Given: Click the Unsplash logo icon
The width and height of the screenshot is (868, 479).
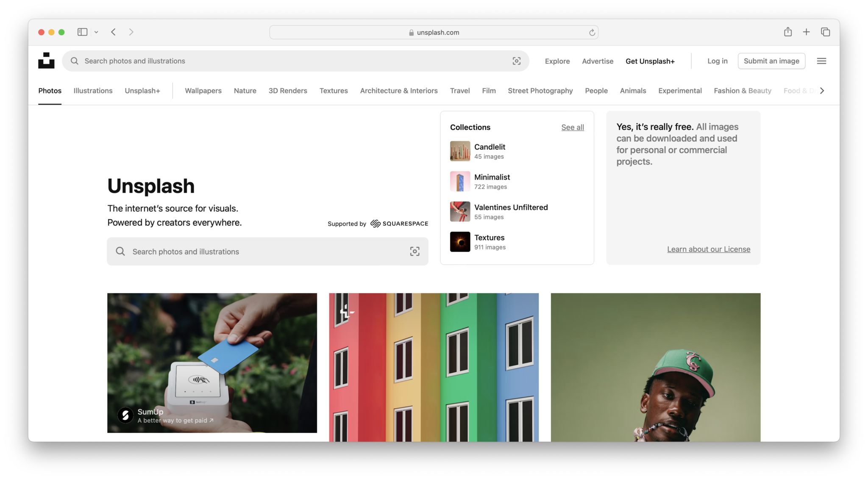Looking at the screenshot, I should pos(46,61).
